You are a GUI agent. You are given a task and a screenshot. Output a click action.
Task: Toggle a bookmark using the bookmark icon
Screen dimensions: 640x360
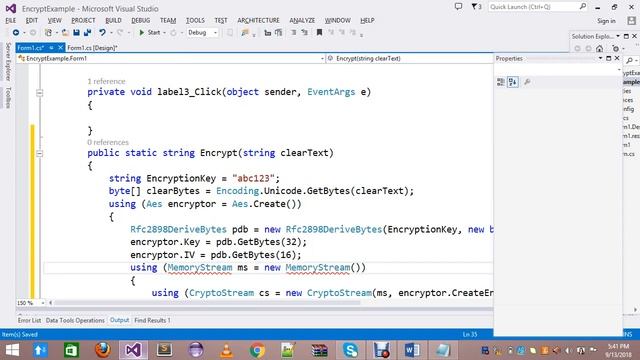tap(319, 33)
